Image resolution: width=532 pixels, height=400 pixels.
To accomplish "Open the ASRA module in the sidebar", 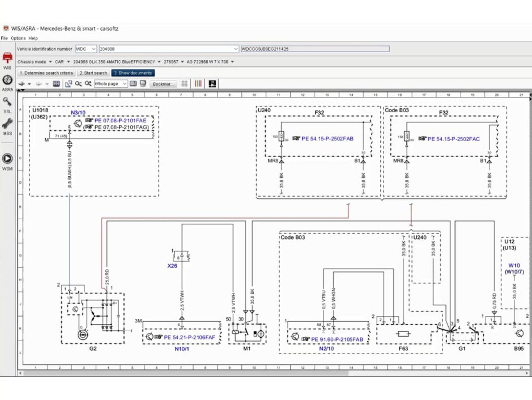I will [x=7, y=81].
